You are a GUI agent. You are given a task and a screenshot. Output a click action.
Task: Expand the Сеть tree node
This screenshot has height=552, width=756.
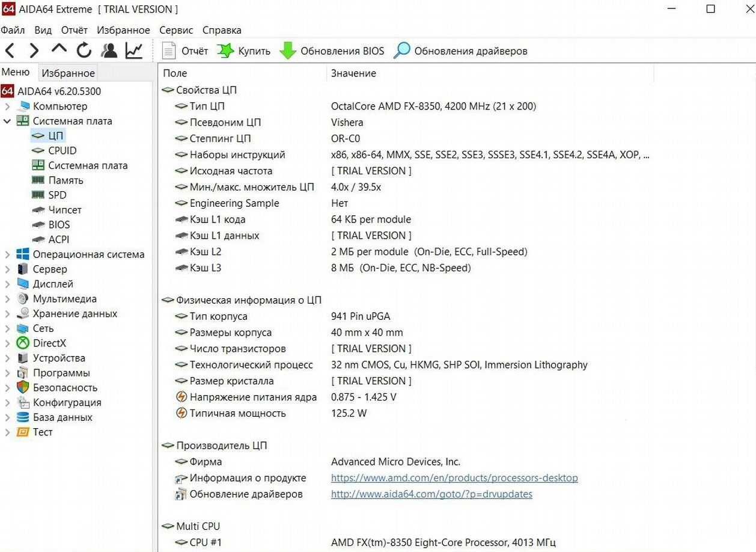[x=7, y=328]
